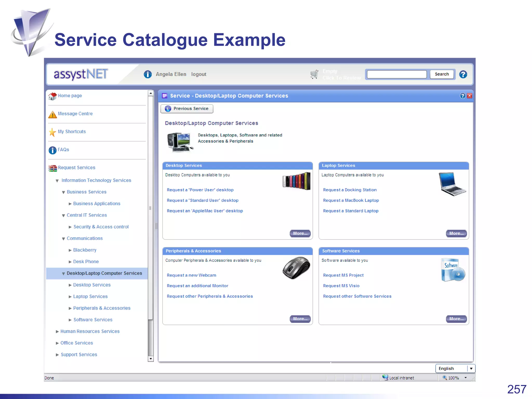Expand the Blackberry tree node

coord(70,250)
